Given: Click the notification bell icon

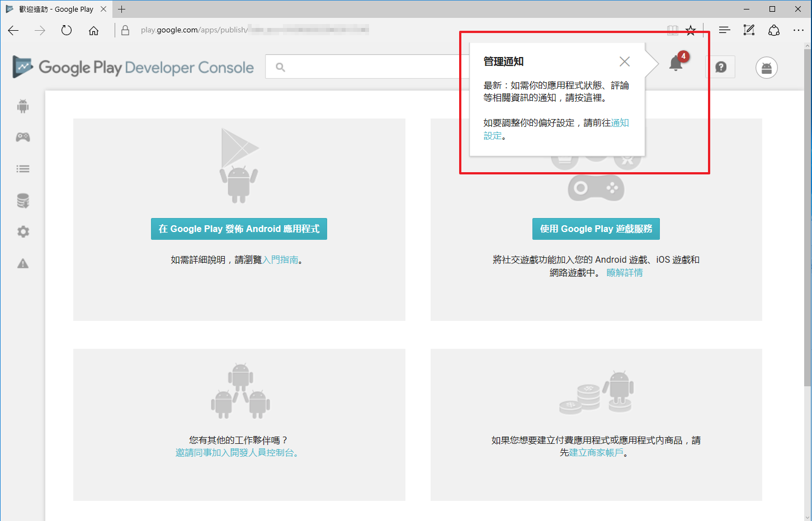Looking at the screenshot, I should click(676, 64).
